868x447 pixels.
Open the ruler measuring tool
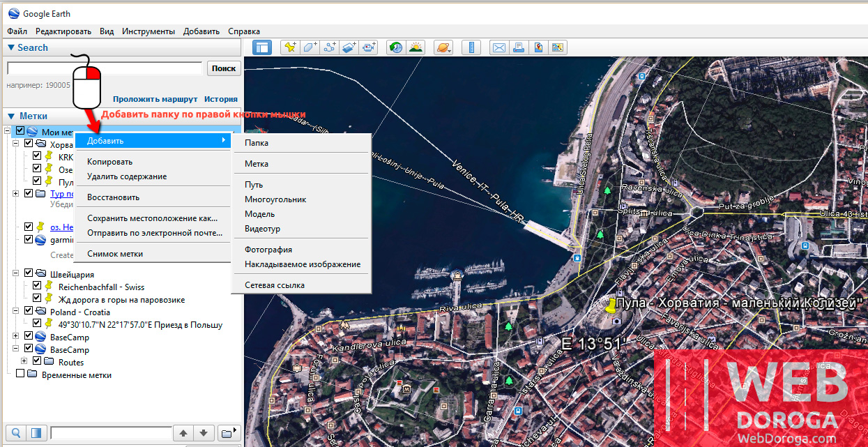point(472,47)
